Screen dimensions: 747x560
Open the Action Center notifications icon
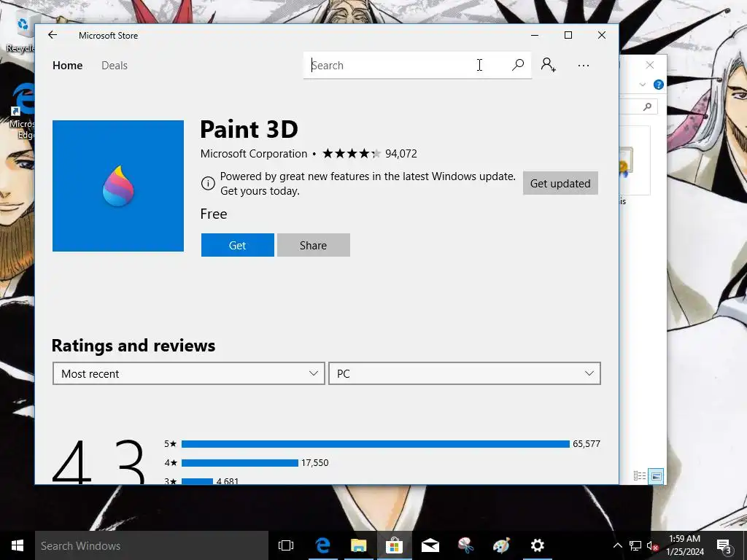724,545
